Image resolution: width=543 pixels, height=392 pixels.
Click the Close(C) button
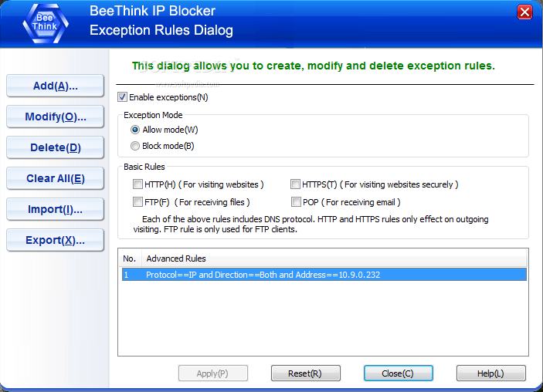click(x=399, y=373)
